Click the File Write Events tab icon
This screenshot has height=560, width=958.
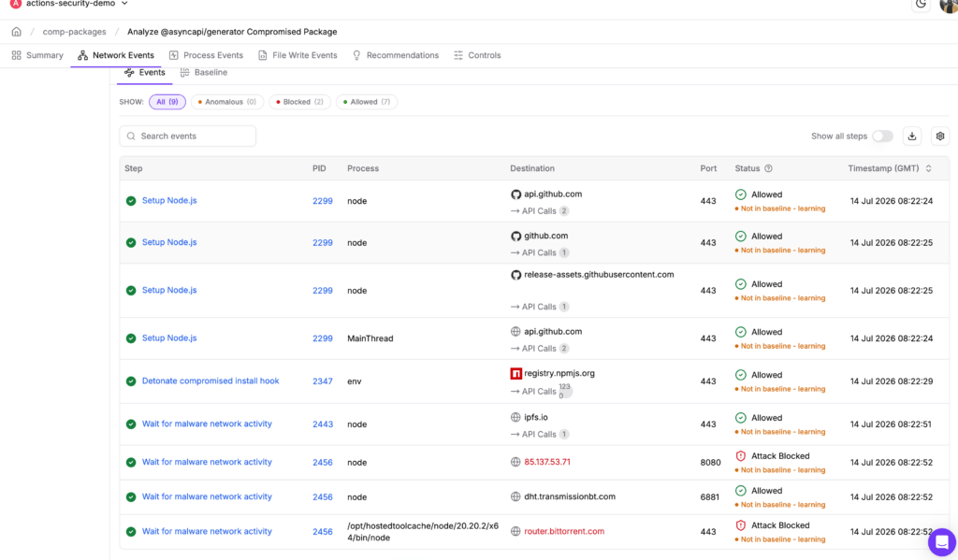point(263,55)
